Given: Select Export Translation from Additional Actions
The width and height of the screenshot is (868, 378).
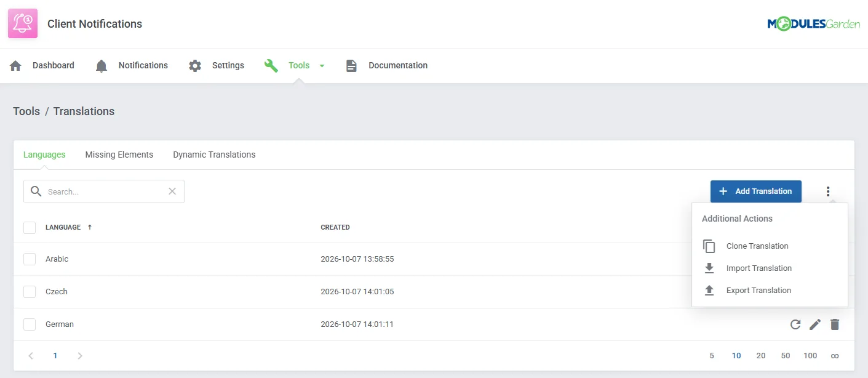Looking at the screenshot, I should point(759,291).
